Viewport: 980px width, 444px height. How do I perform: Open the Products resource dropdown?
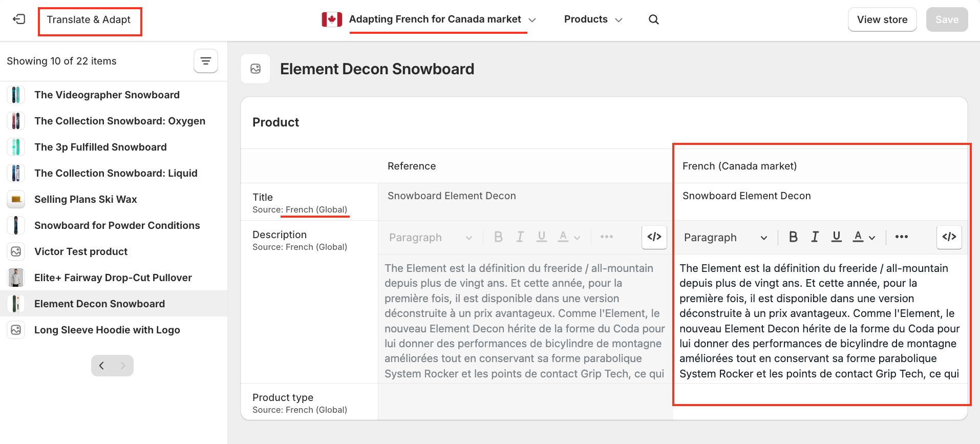[593, 19]
